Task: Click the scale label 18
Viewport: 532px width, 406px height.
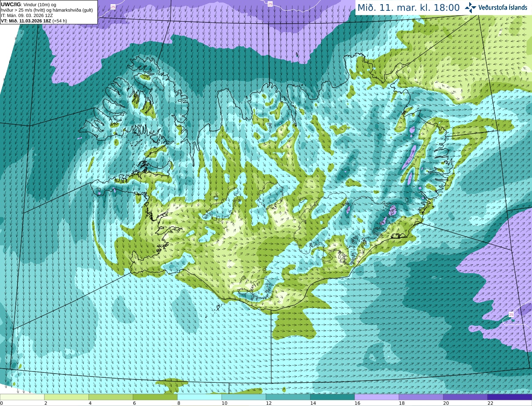Action: 401,403
